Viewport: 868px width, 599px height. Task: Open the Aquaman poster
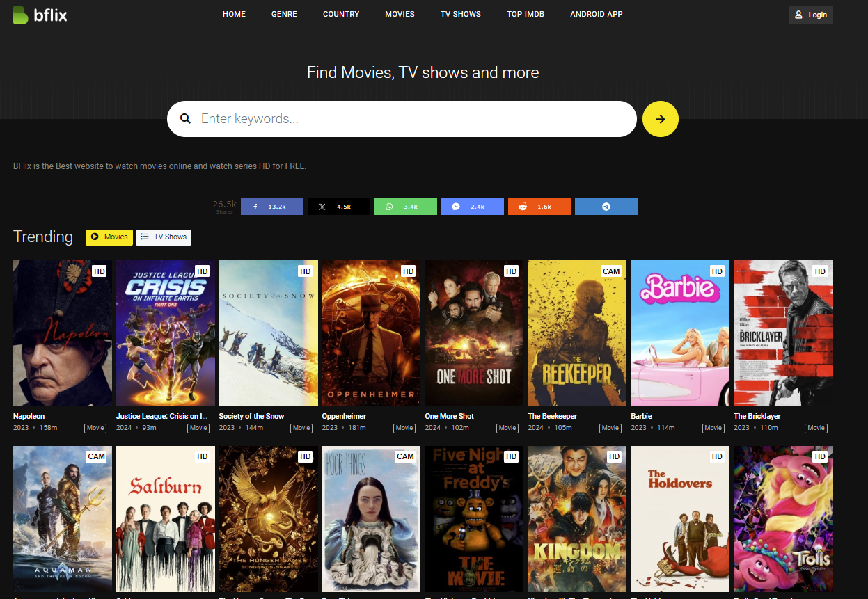pyautogui.click(x=63, y=519)
